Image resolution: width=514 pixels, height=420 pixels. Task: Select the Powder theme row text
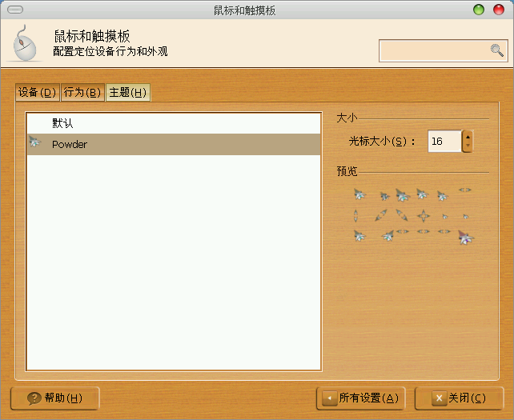pos(70,145)
